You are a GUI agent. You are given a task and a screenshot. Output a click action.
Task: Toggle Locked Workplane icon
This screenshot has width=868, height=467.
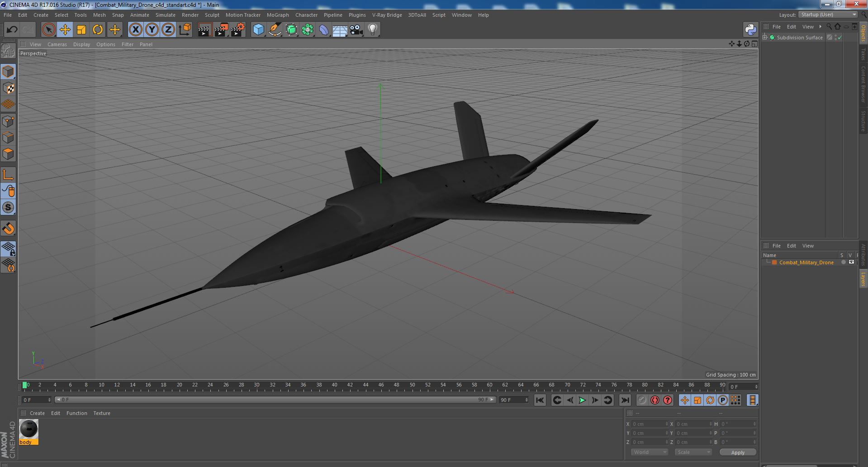(x=8, y=248)
